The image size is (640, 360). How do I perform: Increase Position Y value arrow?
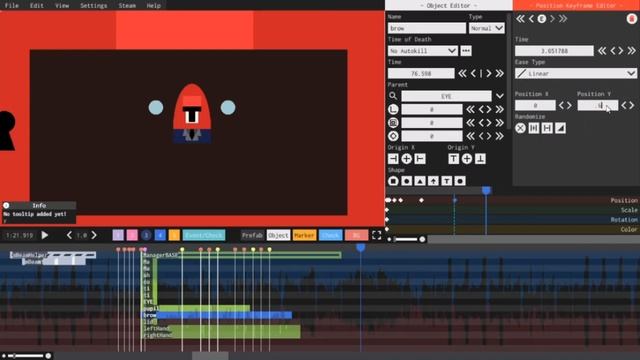point(632,105)
